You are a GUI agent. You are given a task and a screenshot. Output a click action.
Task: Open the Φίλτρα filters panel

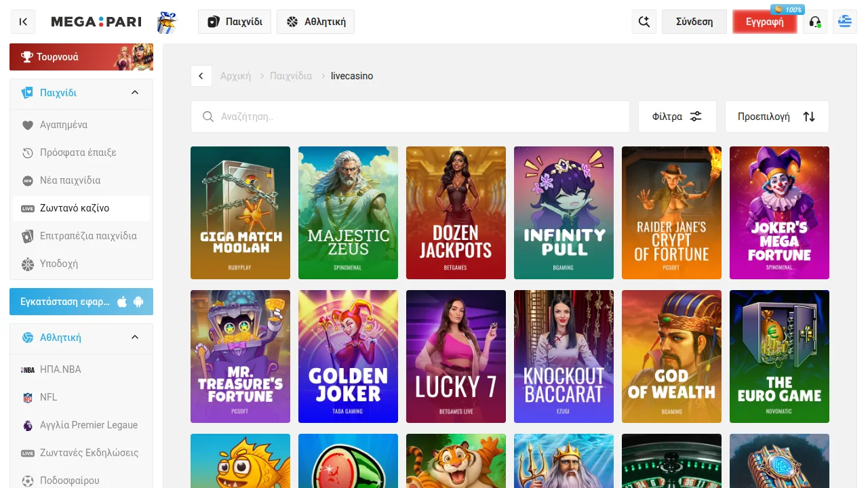677,117
